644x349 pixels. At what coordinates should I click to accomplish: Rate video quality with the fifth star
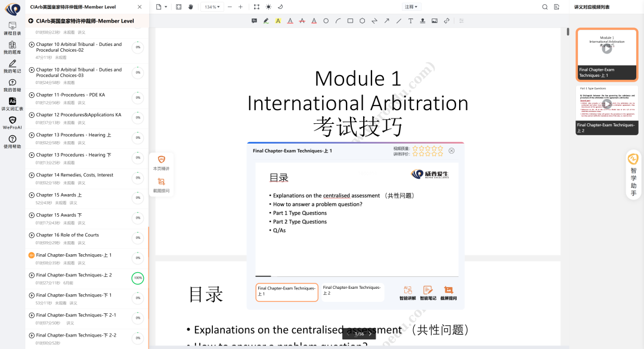[440, 148]
